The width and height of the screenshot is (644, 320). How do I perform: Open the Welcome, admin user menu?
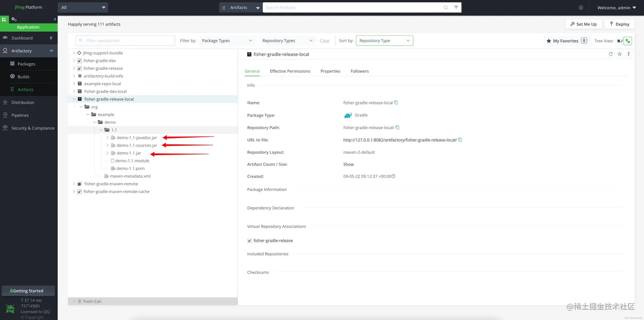click(x=617, y=8)
